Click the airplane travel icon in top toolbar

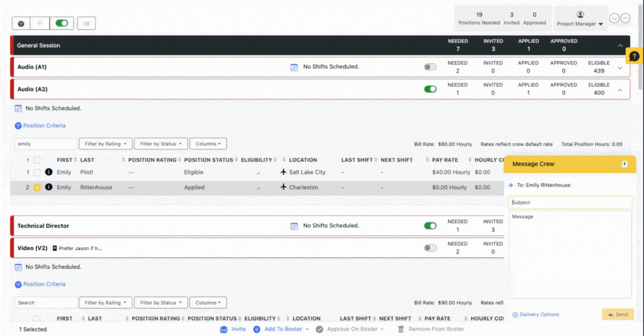point(39,24)
